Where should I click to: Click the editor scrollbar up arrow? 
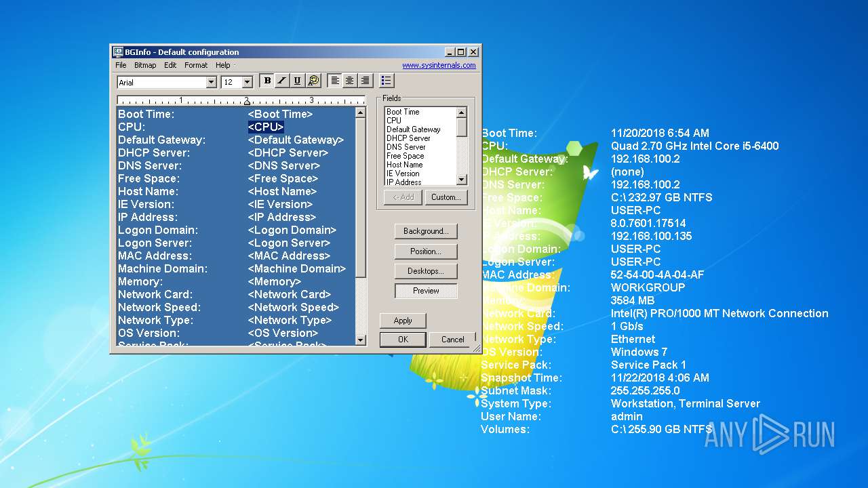click(x=361, y=113)
